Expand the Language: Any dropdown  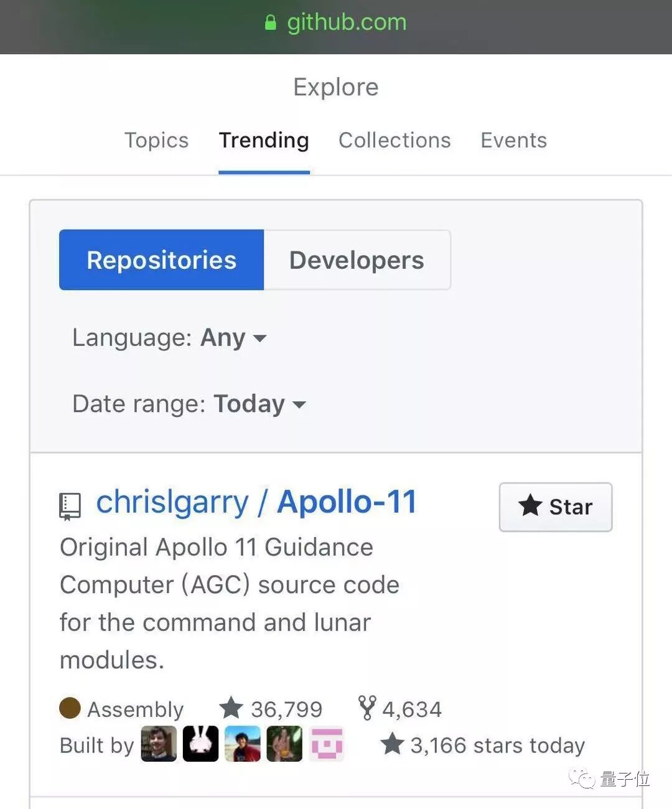pos(169,338)
